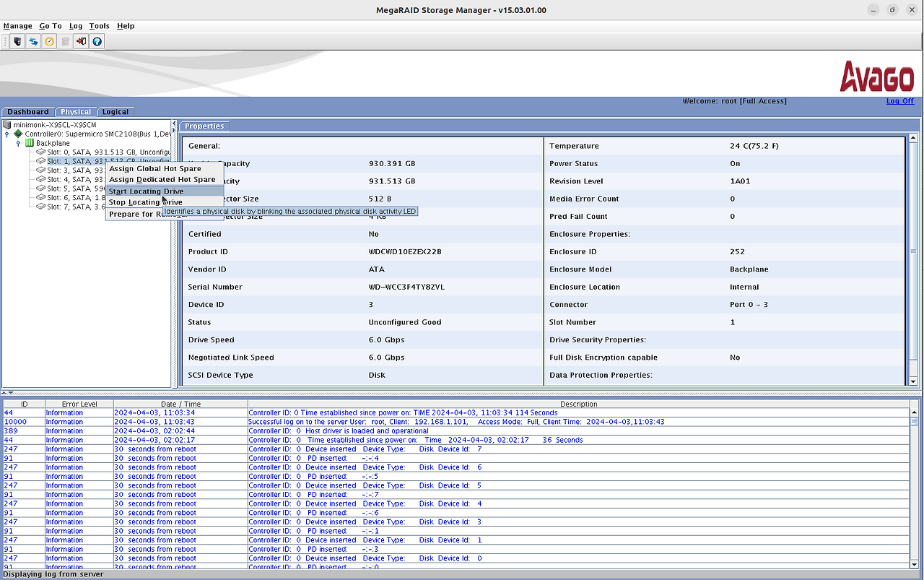
Task: Click the server icon in the toolbar
Action: coord(17,41)
